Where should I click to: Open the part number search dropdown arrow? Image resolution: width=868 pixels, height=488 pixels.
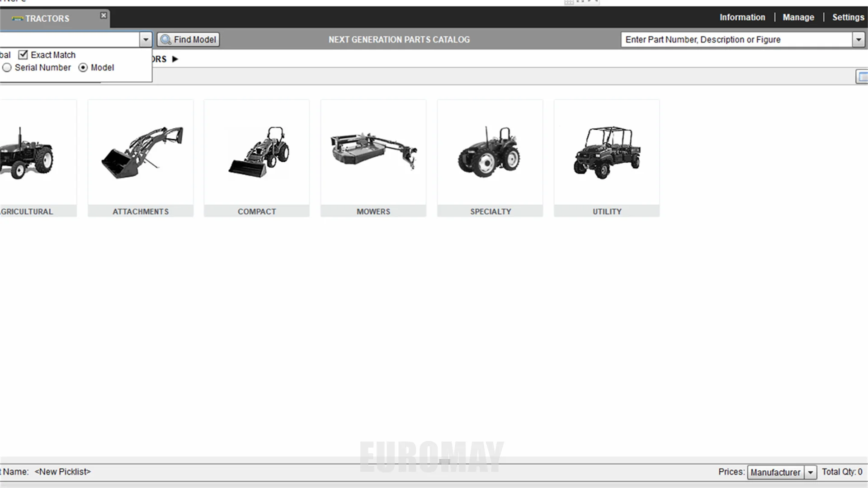click(859, 40)
